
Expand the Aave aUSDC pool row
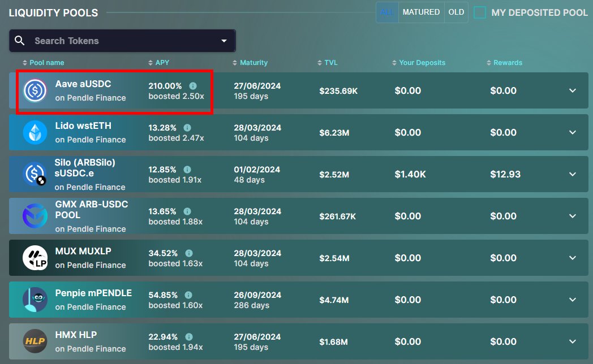coord(573,90)
